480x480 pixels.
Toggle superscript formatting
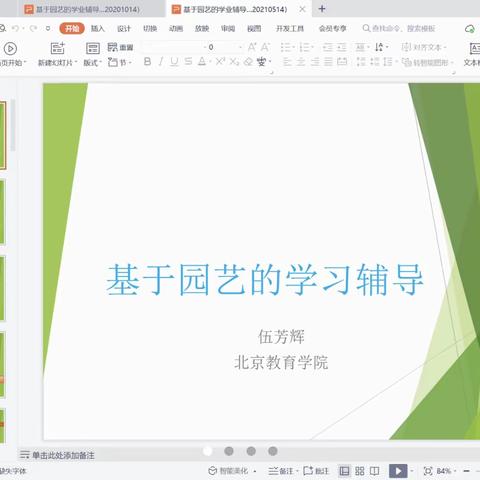tap(220, 62)
